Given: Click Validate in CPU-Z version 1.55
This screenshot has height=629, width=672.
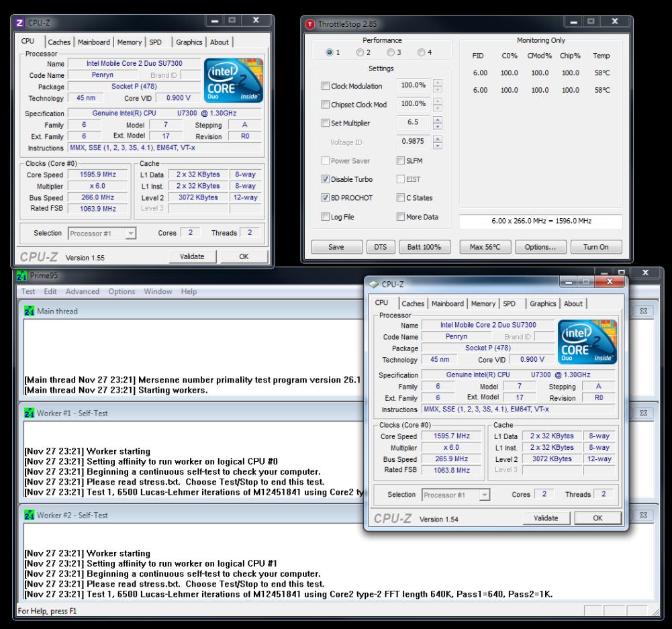Looking at the screenshot, I should tap(192, 256).
